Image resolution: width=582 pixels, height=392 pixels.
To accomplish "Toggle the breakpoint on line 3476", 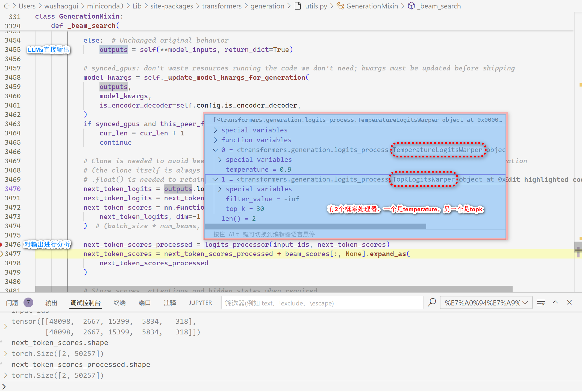I will (x=1, y=244).
